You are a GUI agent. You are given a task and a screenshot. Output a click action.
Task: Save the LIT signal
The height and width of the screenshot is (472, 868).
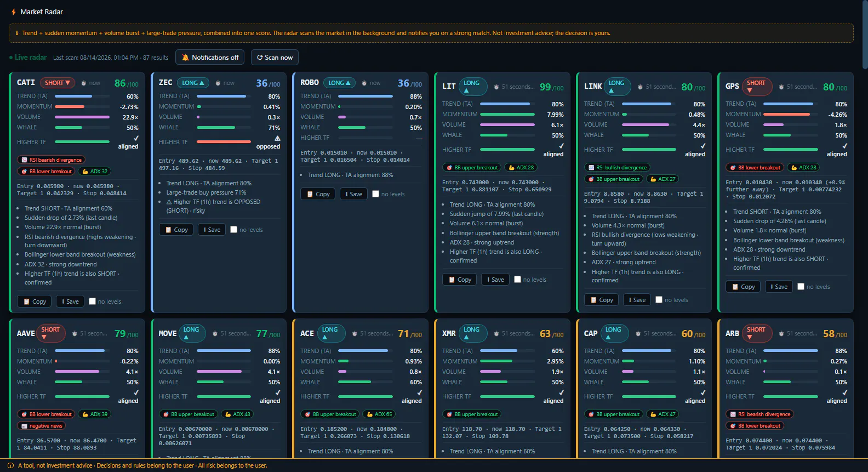[x=495, y=280]
